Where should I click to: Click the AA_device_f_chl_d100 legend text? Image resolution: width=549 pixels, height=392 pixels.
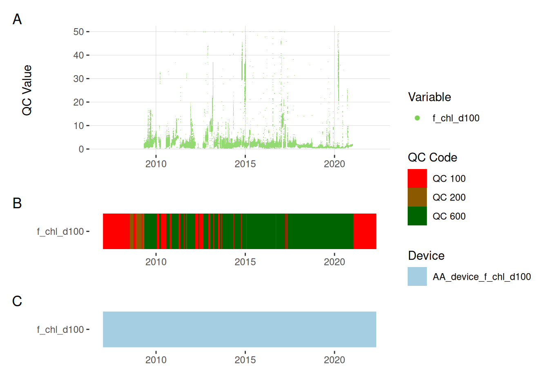click(482, 277)
